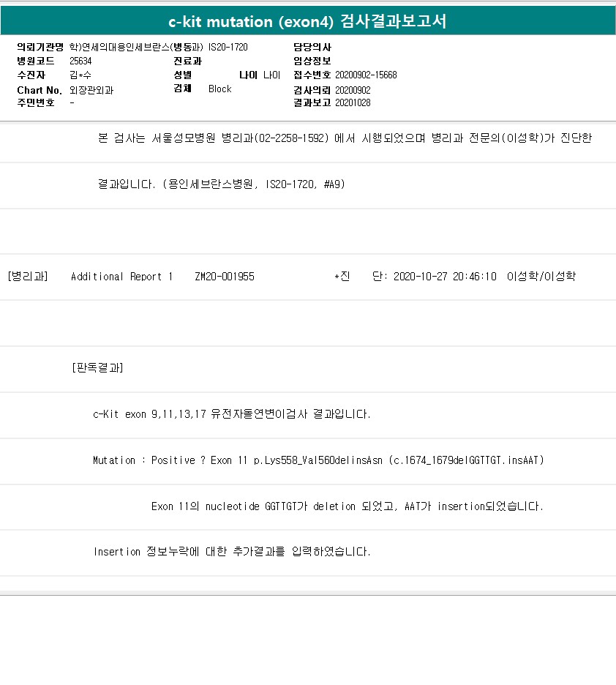The width and height of the screenshot is (616, 685).
Task: Select the 'Mutation : Positive' result line
Action: pos(318,460)
